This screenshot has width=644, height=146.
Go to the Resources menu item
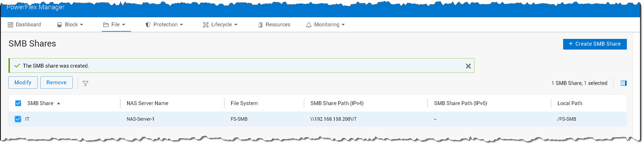tap(278, 25)
